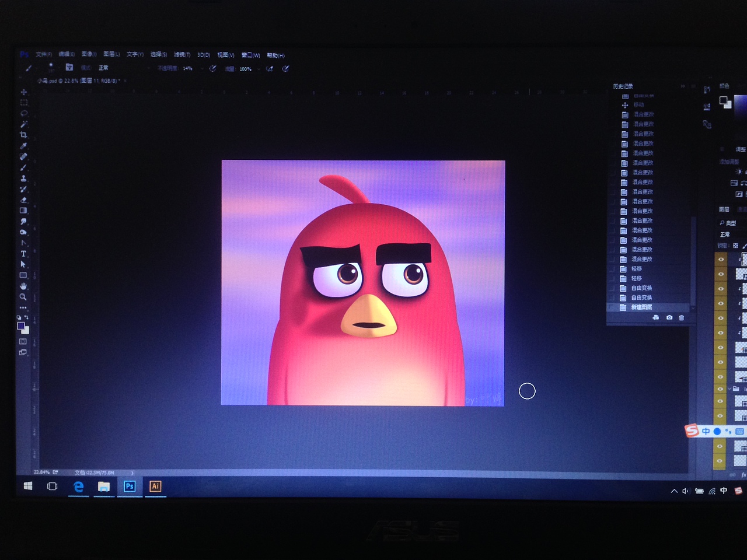Select the Rectangle shape tool
This screenshot has width=747, height=560.
[23, 275]
